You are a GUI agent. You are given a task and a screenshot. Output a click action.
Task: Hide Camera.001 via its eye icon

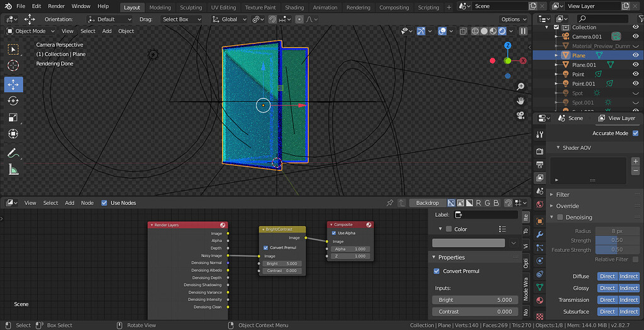636,36
